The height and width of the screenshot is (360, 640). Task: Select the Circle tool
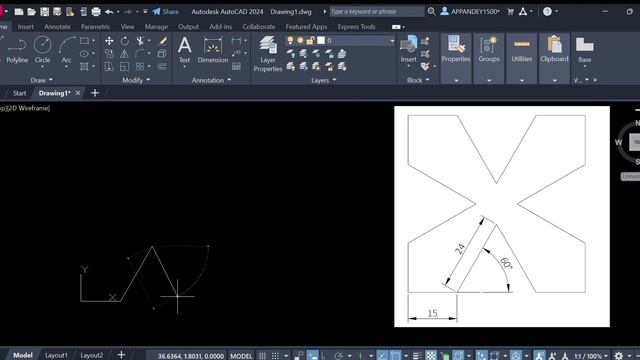pyautogui.click(x=42, y=50)
